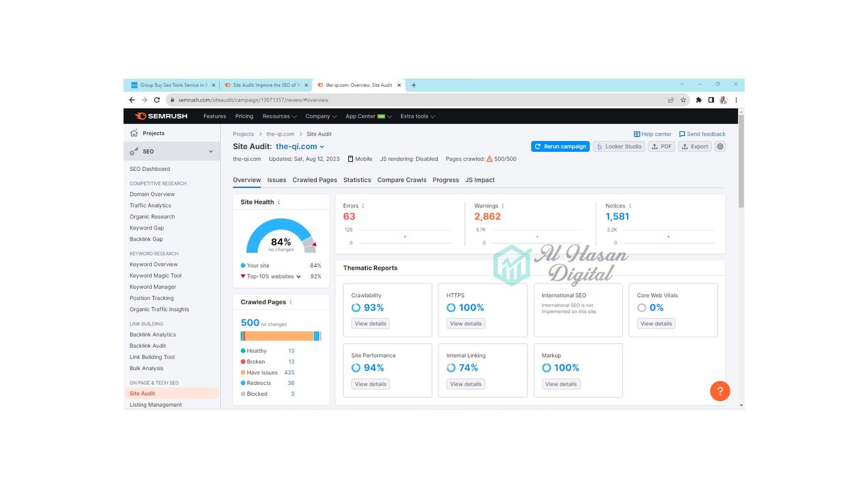View details for Internal Linking
Screen dimensions: 868x488
click(466, 384)
